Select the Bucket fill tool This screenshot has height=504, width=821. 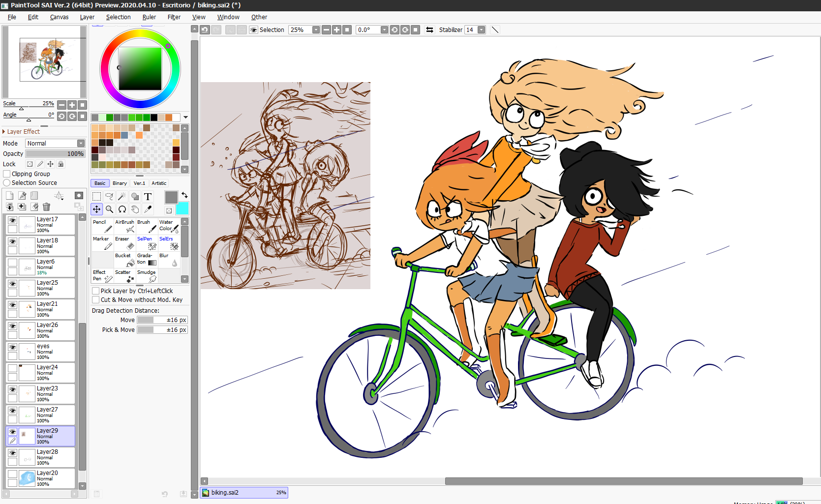tap(125, 260)
